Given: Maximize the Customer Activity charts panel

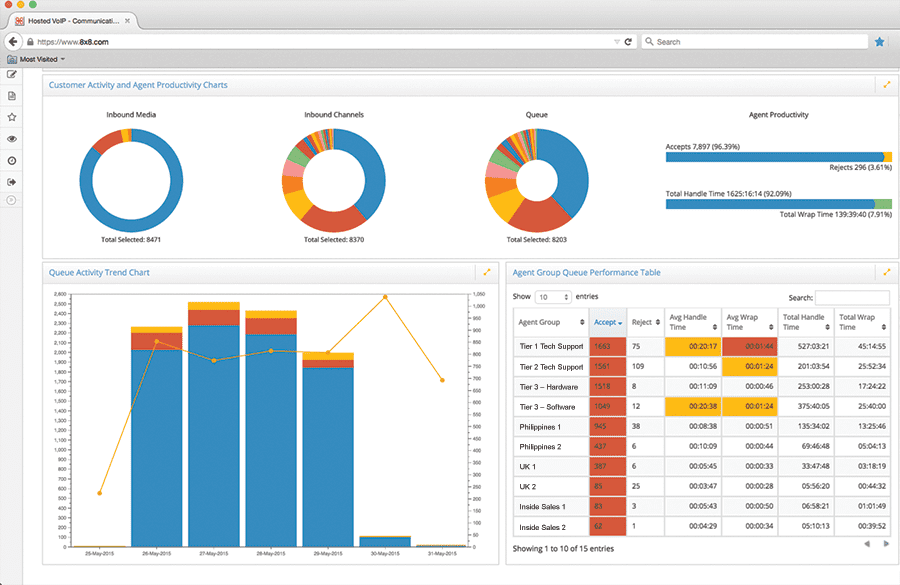Looking at the screenshot, I should (886, 85).
